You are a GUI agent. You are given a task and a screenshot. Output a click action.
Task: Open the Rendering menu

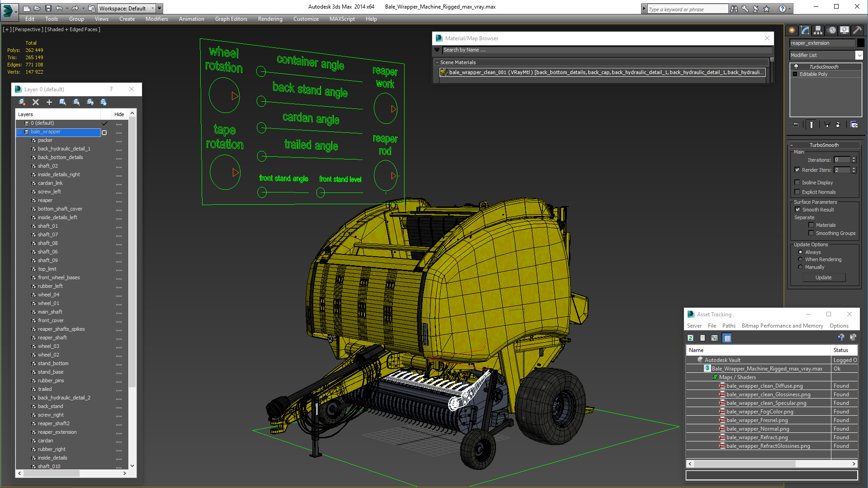click(x=270, y=19)
